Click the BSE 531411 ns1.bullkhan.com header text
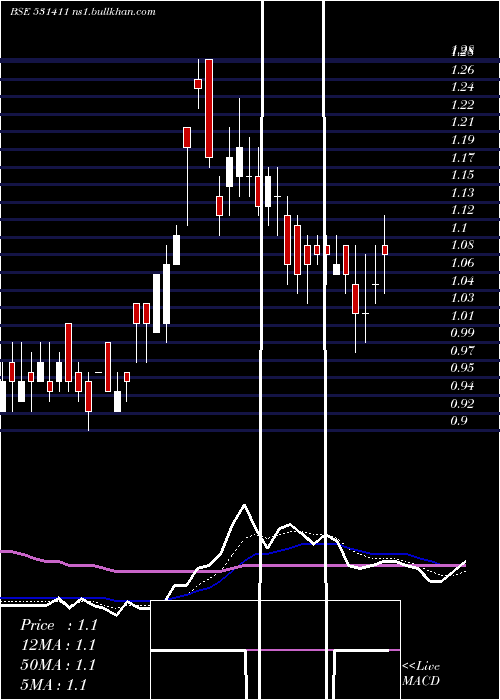 tap(83, 12)
